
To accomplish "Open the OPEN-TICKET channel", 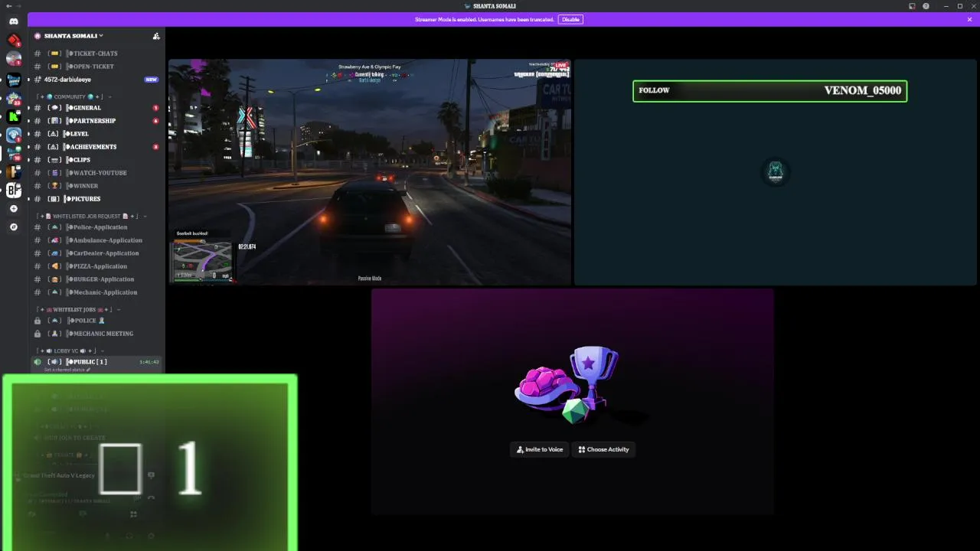I will (96, 67).
